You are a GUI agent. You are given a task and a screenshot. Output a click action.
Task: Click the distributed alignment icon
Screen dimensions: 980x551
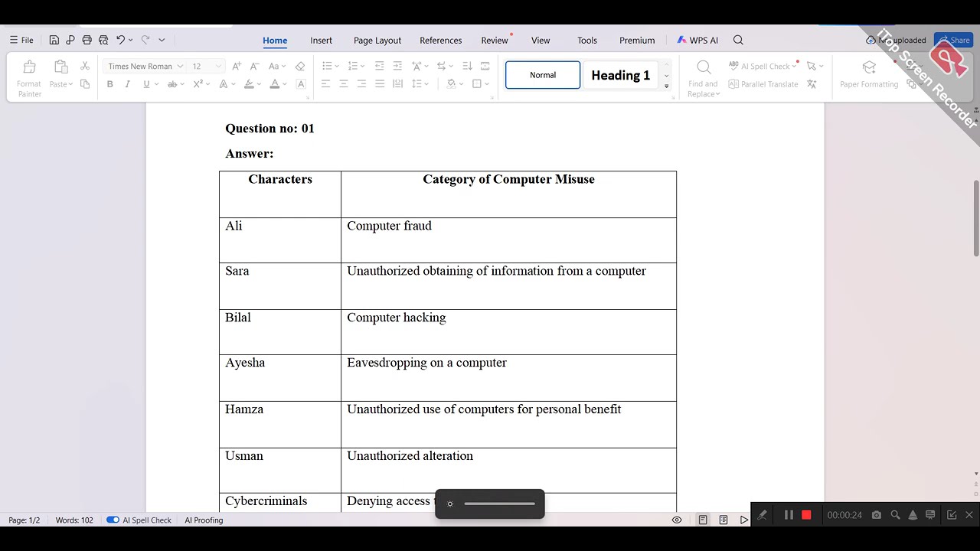point(397,84)
